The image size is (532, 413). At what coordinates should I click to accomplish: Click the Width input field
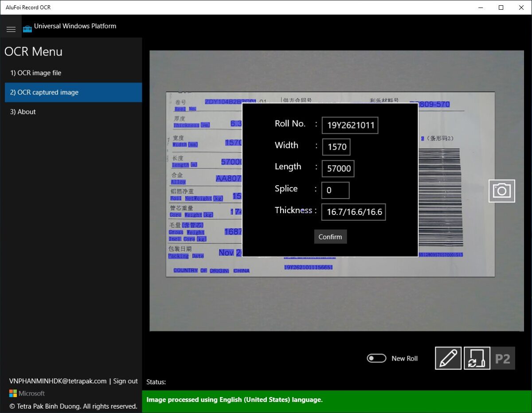(x=337, y=147)
